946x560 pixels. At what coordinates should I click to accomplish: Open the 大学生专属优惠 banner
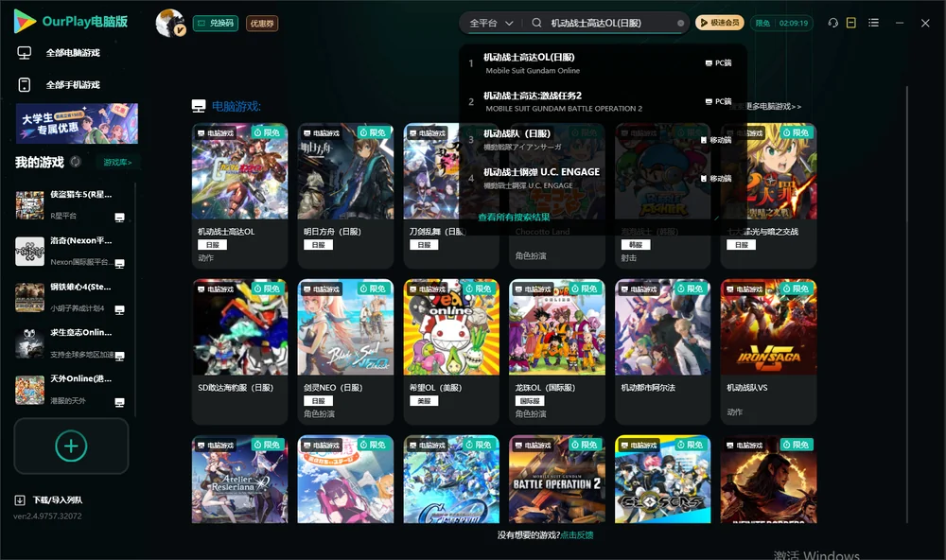[x=77, y=124]
